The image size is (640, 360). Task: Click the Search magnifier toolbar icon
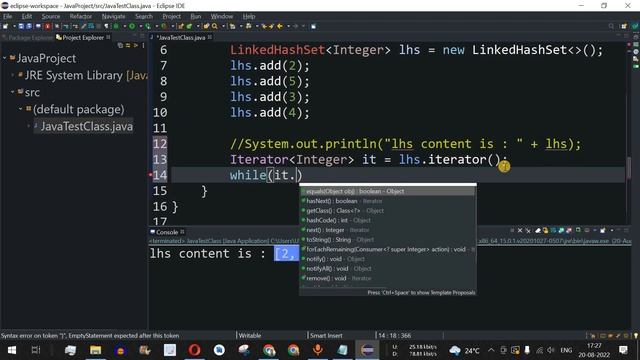click(x=215, y=26)
